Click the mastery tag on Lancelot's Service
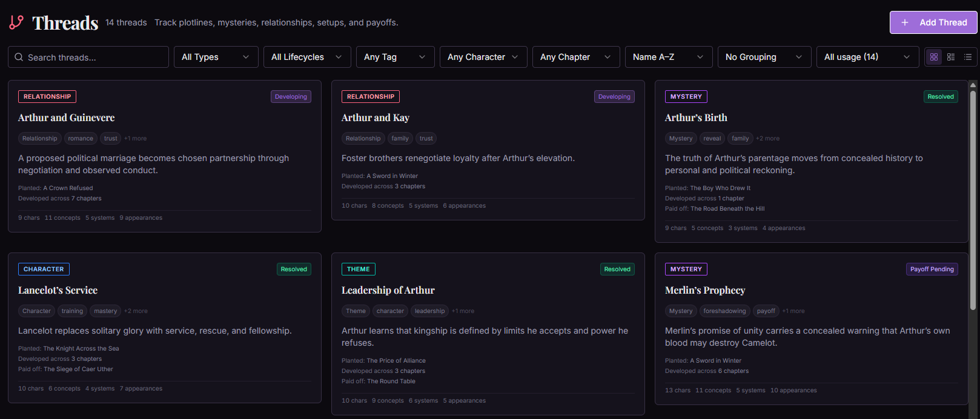This screenshot has width=980, height=419. point(105,311)
